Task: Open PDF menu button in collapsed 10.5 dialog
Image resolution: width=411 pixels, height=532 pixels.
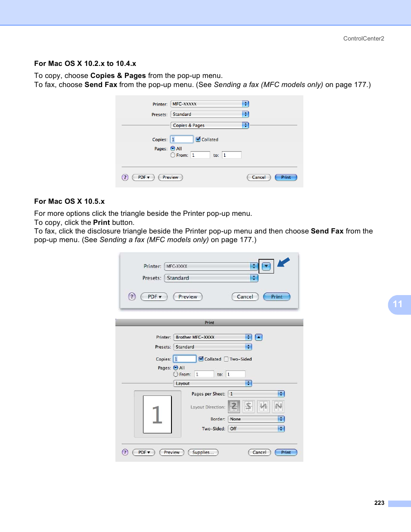Action: tap(154, 297)
